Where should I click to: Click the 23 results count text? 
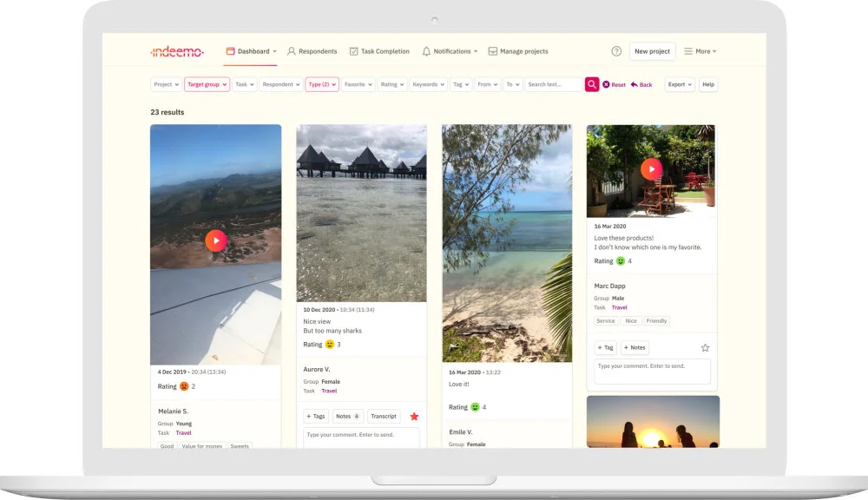168,112
